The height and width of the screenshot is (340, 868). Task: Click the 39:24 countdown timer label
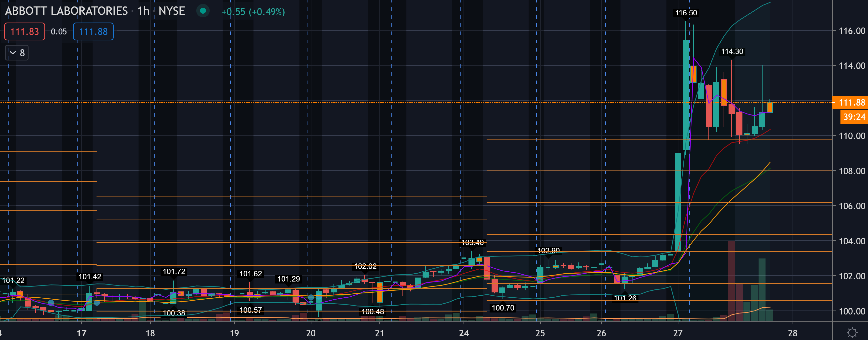coord(854,117)
